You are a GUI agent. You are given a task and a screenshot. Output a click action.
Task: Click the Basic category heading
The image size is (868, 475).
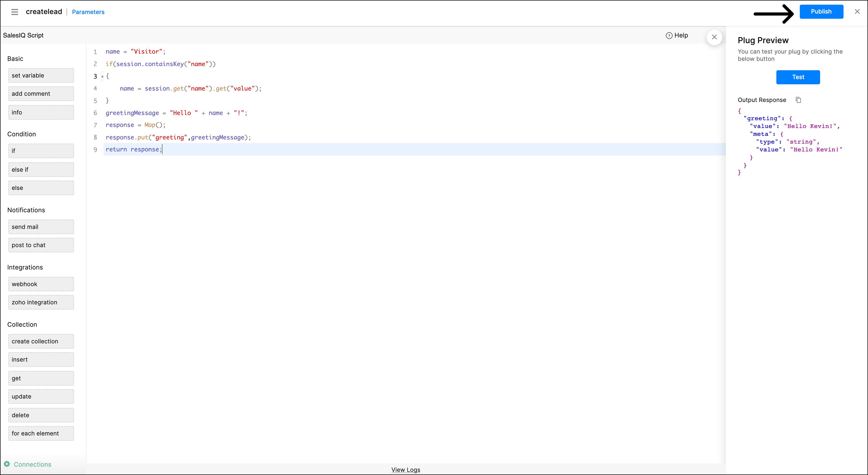(15, 59)
